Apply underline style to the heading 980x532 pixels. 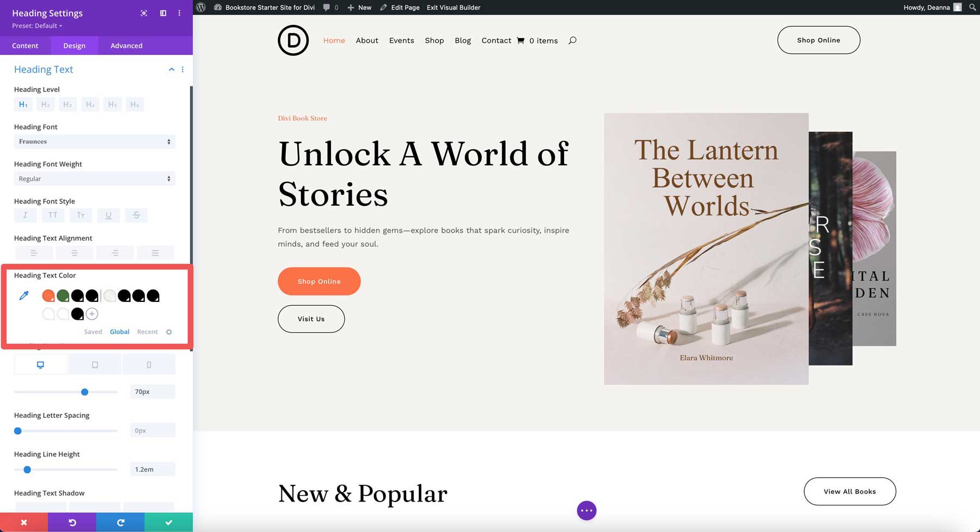pyautogui.click(x=108, y=215)
